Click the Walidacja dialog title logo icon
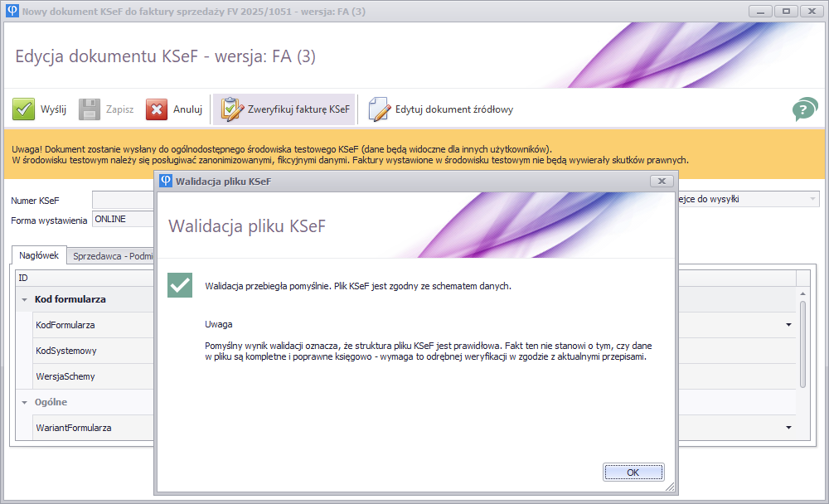829x504 pixels. pos(166,181)
